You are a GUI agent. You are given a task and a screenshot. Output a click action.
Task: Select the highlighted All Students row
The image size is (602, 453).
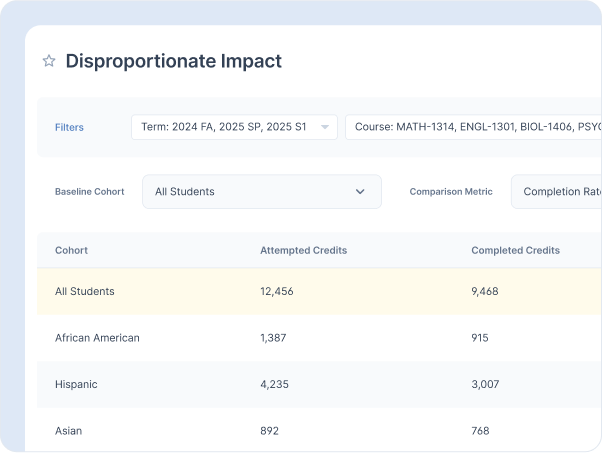point(85,291)
